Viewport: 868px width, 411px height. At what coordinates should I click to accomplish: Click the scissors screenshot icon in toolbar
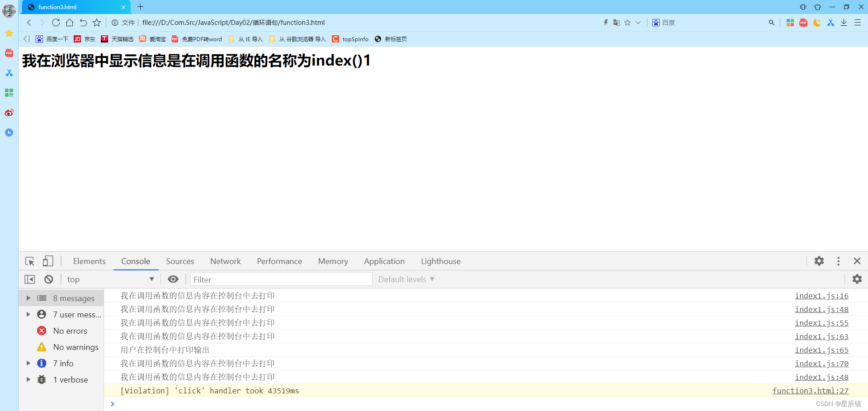pyautogui.click(x=830, y=23)
